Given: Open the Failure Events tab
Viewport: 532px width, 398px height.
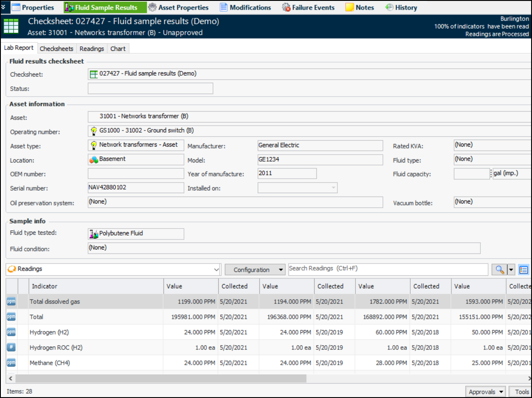Looking at the screenshot, I should (x=308, y=7).
